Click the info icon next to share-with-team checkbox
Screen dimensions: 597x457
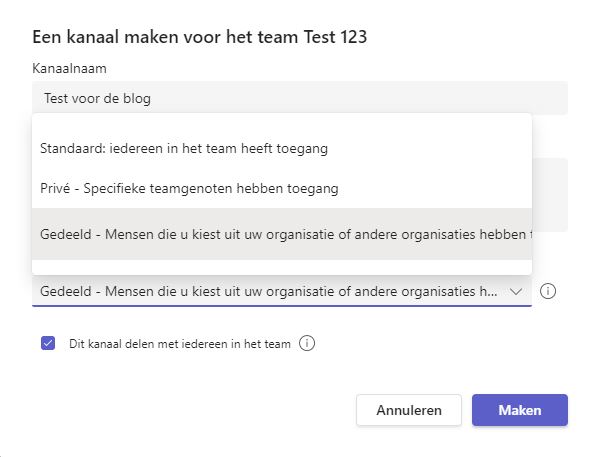(x=307, y=344)
